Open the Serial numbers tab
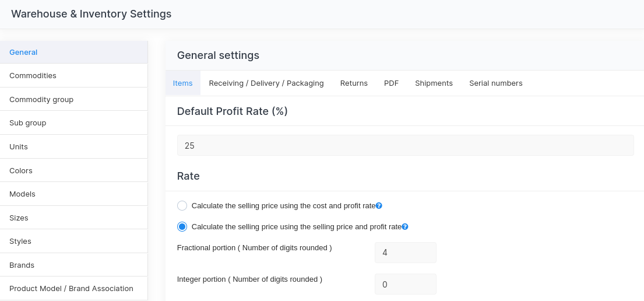644x301 pixels. point(495,83)
